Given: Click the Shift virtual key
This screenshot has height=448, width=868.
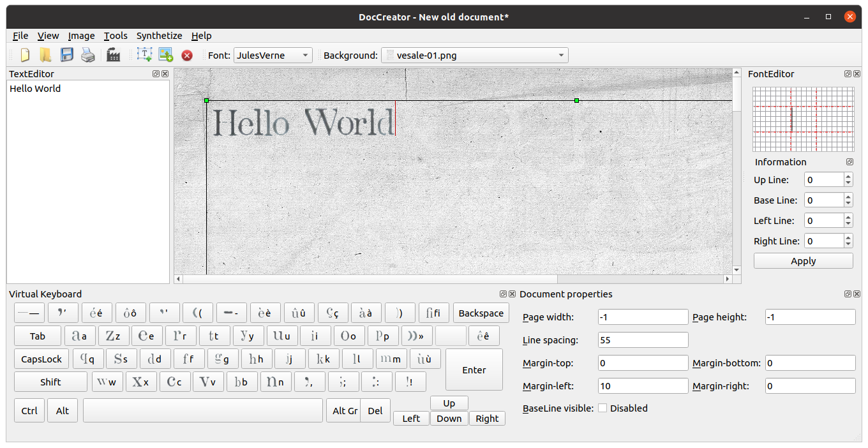Looking at the screenshot, I should 50,382.
